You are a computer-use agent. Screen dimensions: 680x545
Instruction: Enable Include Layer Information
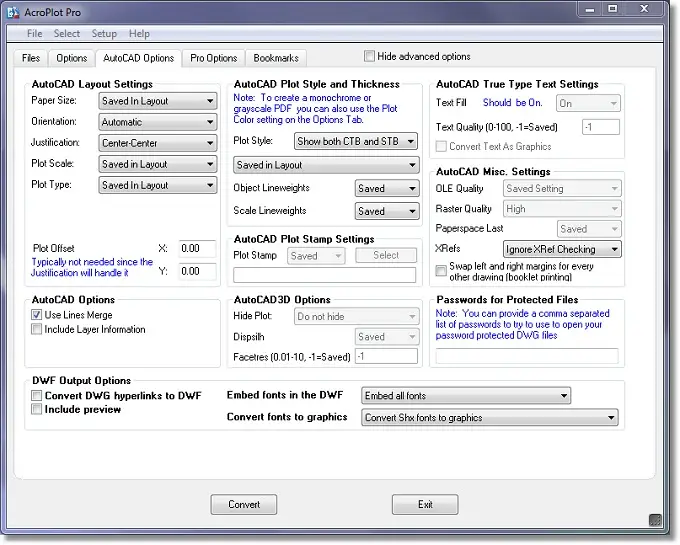tap(36, 329)
